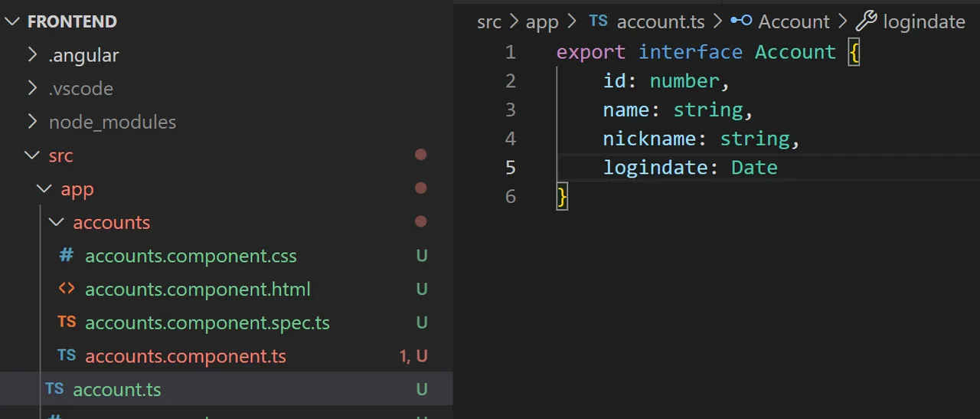This screenshot has width=980, height=419.
Task: Click the 'Date' type on line 5
Action: [754, 168]
